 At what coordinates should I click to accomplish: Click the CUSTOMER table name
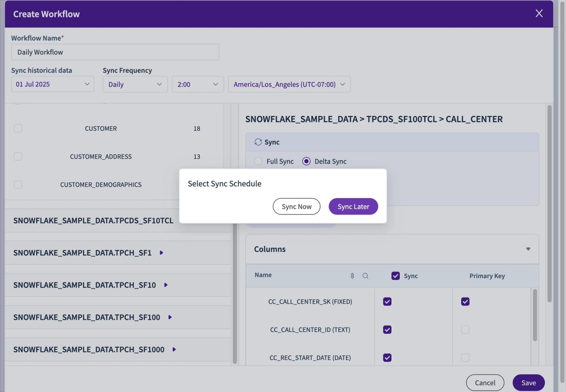pyautogui.click(x=101, y=129)
